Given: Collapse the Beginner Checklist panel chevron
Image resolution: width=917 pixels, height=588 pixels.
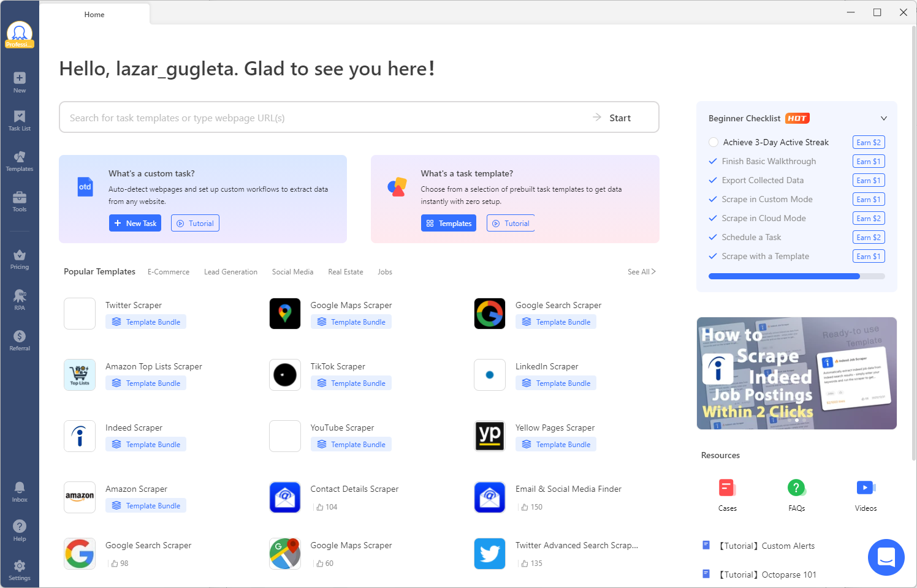Looking at the screenshot, I should click(x=883, y=118).
